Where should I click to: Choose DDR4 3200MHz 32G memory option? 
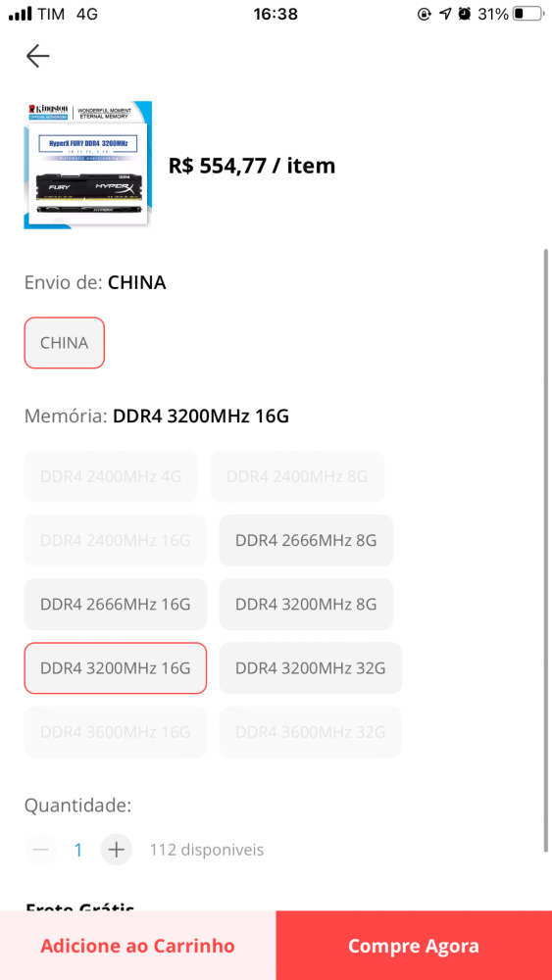point(310,667)
